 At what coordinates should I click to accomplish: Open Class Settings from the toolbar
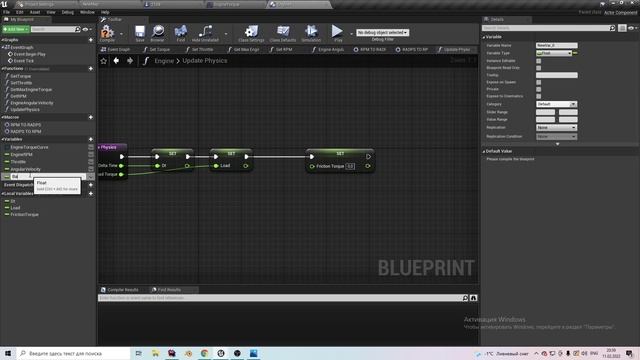point(251,33)
